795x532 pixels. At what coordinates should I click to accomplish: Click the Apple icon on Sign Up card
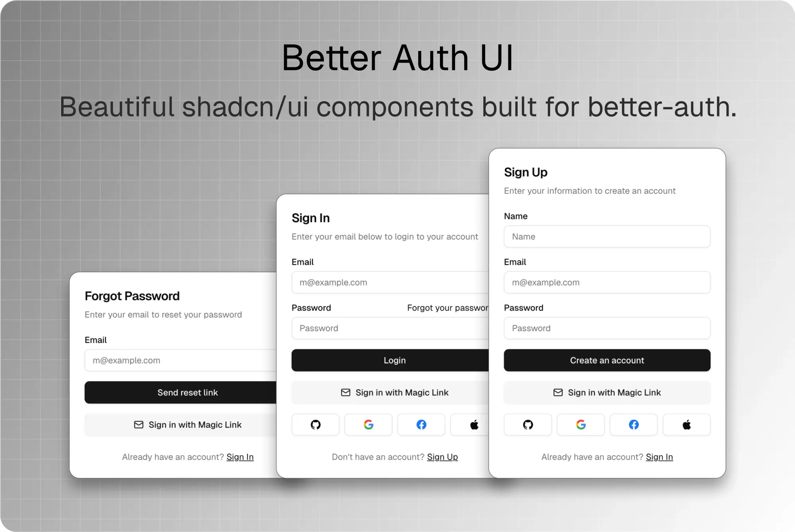pos(686,425)
